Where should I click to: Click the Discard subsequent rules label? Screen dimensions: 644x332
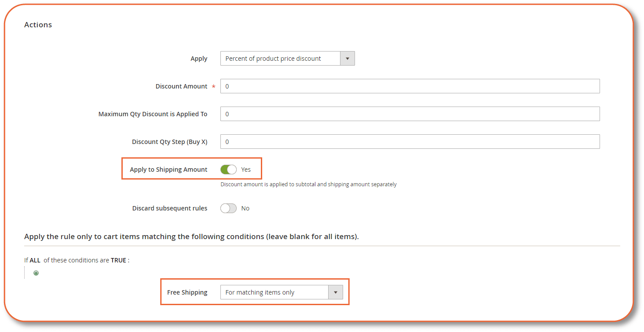point(170,208)
